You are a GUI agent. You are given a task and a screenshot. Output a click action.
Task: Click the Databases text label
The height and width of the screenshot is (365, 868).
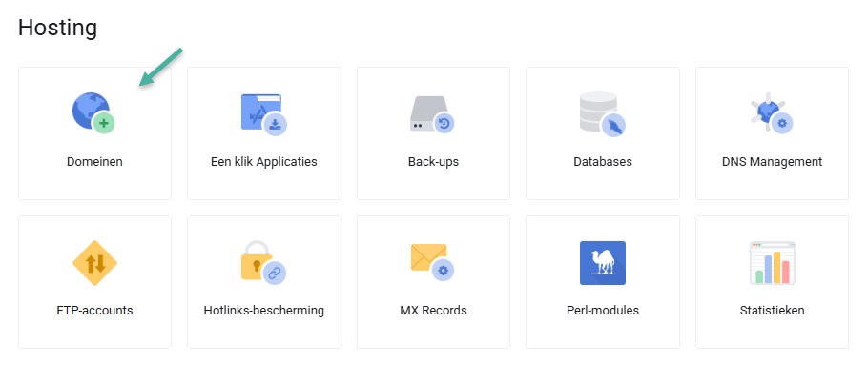603,162
